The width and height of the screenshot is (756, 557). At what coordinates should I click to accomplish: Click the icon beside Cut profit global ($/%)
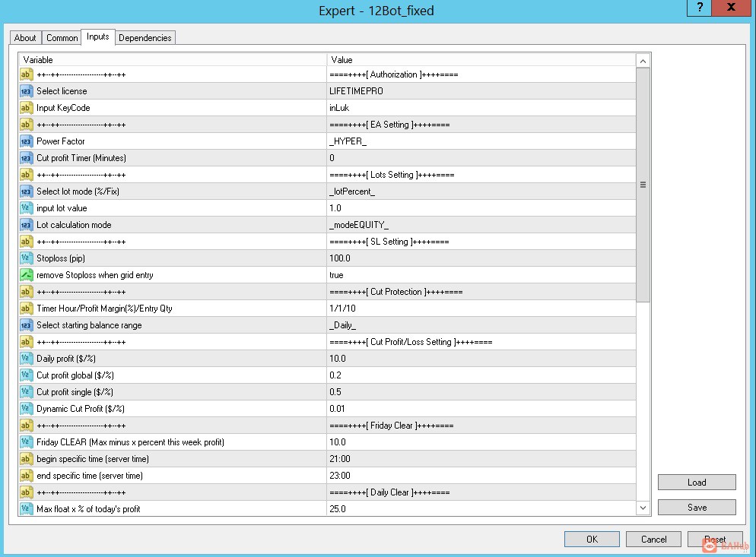[26, 375]
